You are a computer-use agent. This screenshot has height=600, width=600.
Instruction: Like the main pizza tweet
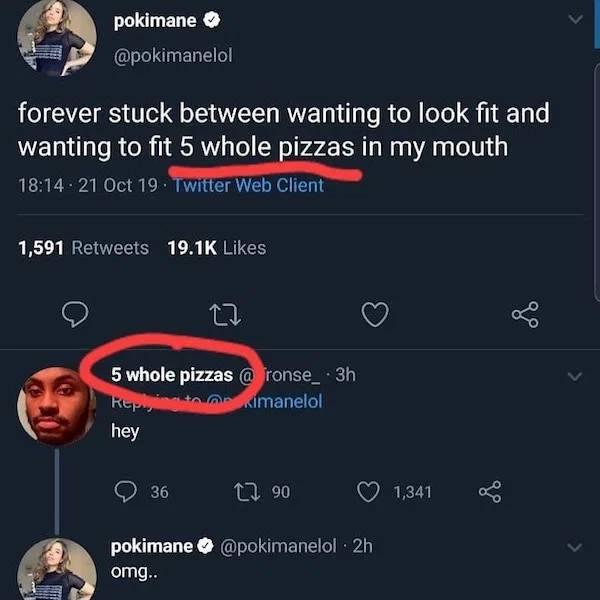[x=373, y=315]
